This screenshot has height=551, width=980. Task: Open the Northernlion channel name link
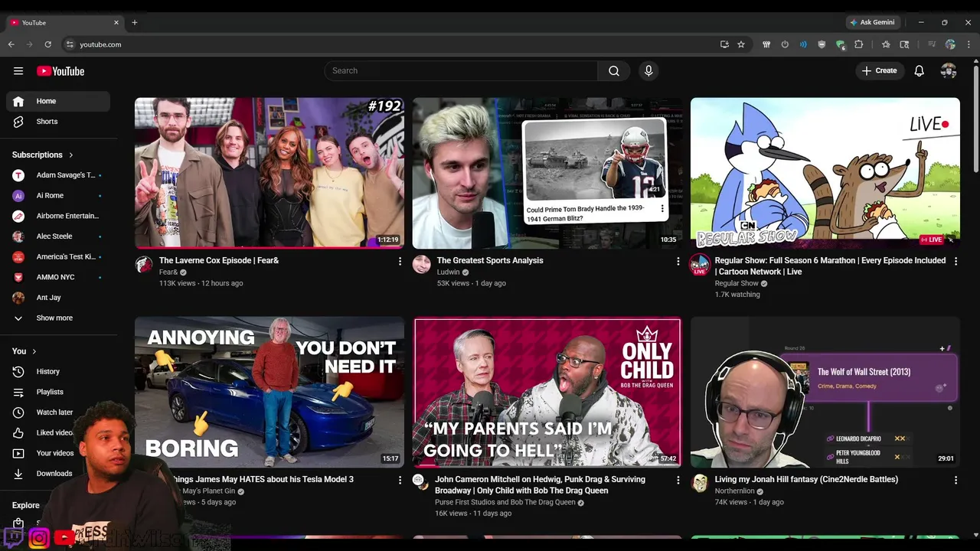coord(735,491)
